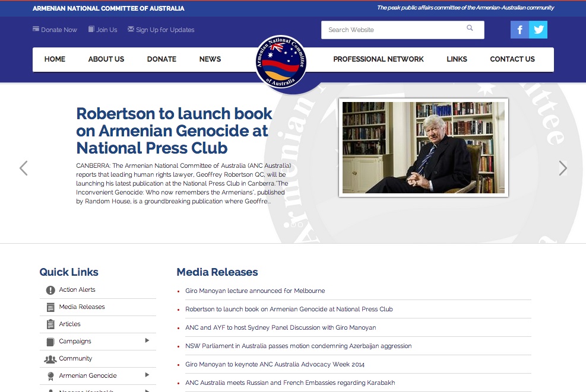The height and width of the screenshot is (392, 586).
Task: Click the Action Alerts exclamation icon
Action: [x=50, y=290]
